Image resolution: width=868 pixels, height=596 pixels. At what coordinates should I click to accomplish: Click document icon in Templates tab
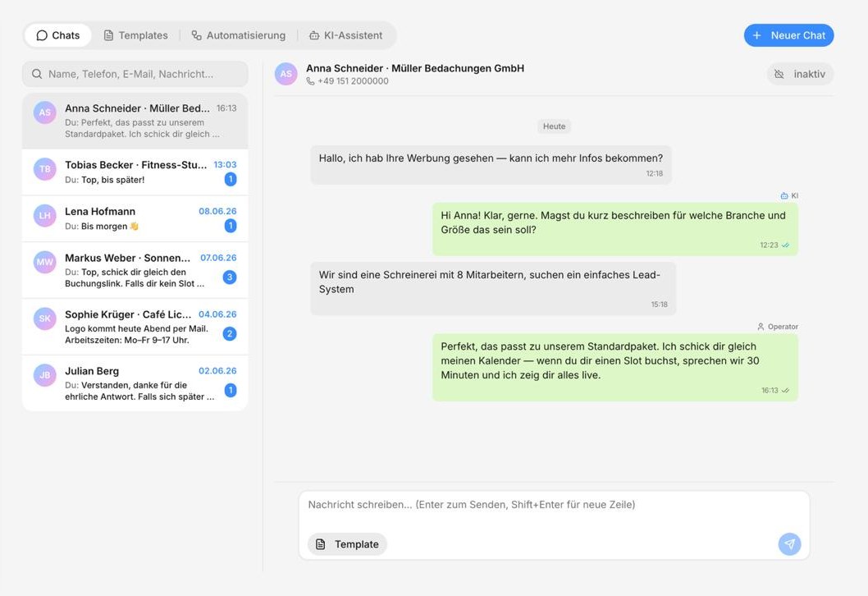(x=108, y=35)
